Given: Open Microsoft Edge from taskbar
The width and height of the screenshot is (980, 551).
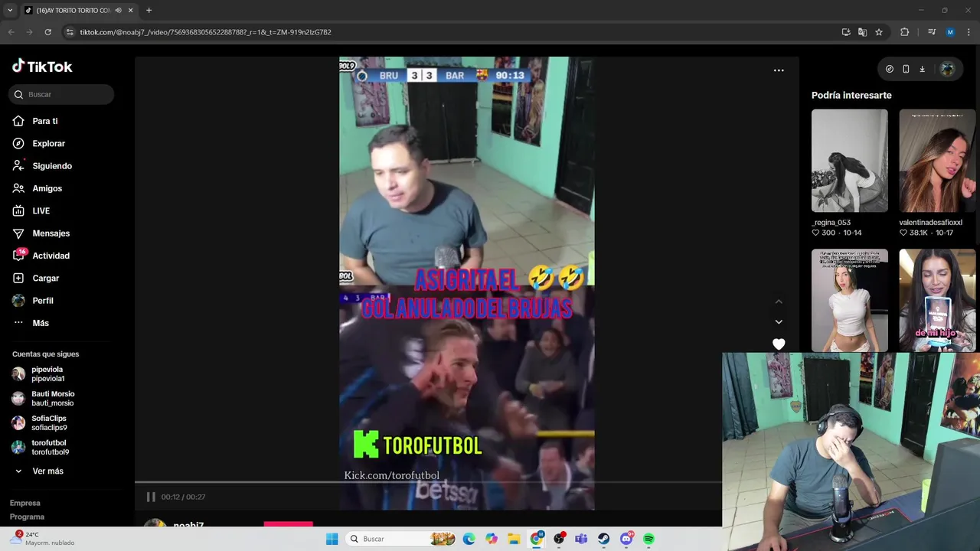Looking at the screenshot, I should point(469,539).
